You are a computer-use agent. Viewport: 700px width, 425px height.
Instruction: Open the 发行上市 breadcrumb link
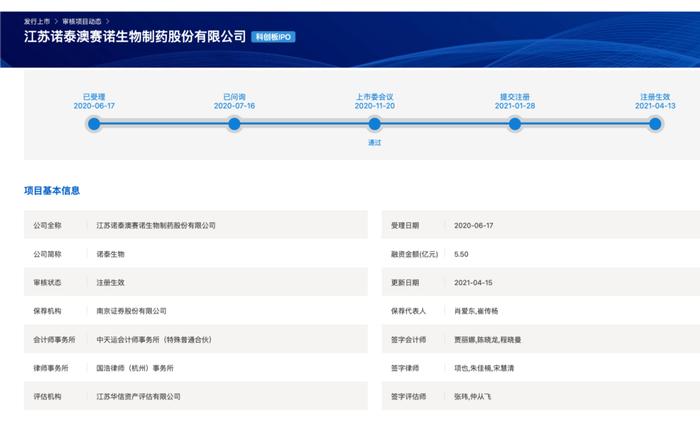pos(37,21)
